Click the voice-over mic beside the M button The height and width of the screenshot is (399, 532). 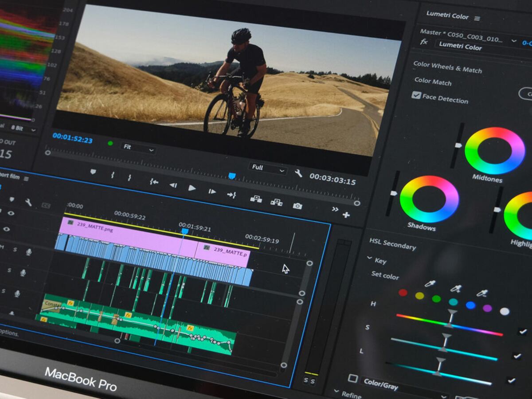(x=29, y=252)
